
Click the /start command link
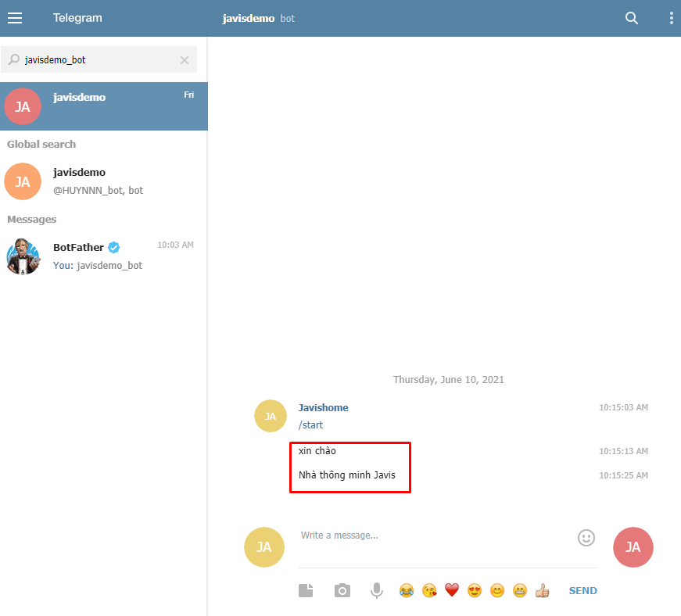pos(310,425)
